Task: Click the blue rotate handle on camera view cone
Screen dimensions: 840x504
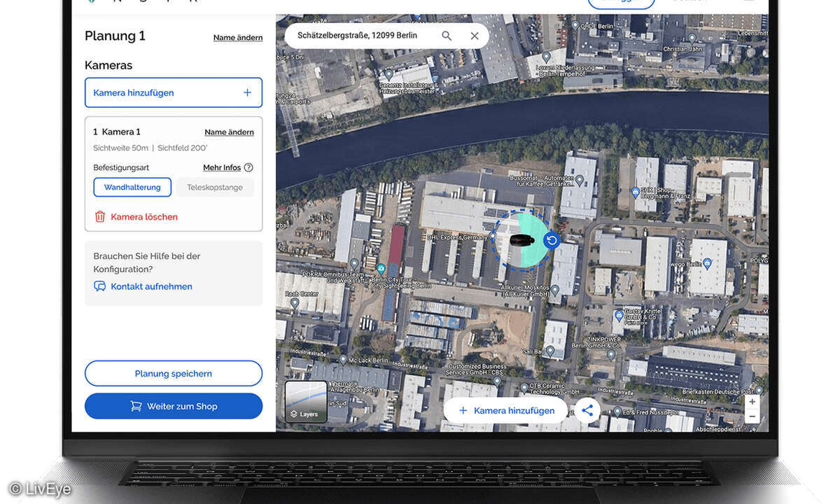Action: point(552,240)
